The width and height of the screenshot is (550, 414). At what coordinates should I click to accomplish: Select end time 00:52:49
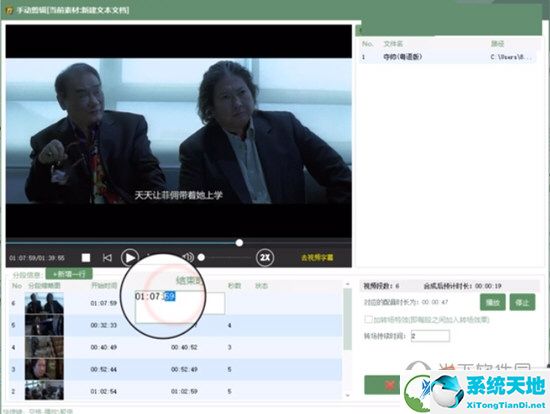coord(184,369)
